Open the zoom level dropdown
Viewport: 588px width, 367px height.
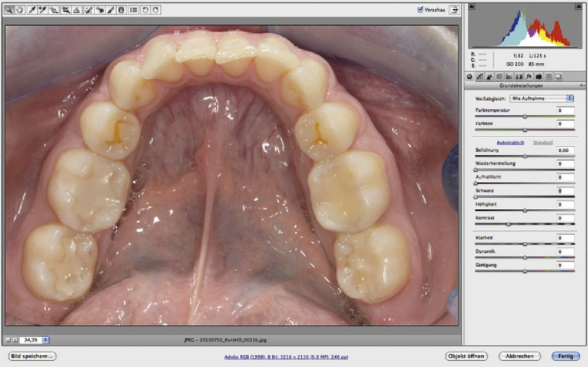click(x=46, y=340)
